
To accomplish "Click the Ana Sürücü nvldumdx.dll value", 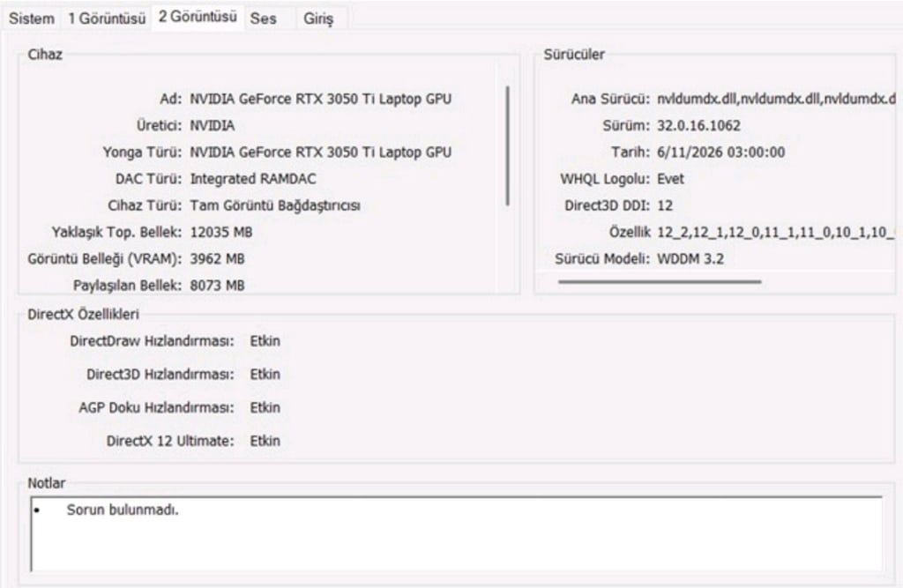I will tap(776, 99).
